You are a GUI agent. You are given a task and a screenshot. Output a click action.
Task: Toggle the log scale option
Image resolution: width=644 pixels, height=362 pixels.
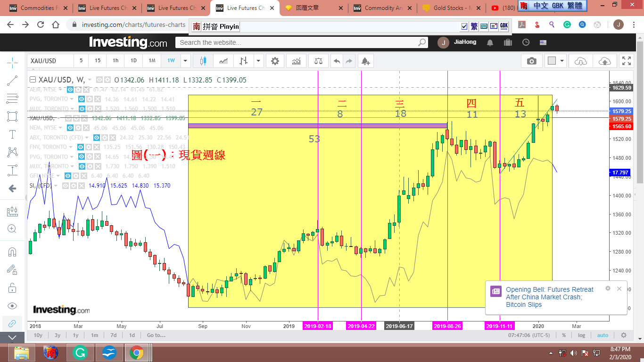(x=582, y=335)
